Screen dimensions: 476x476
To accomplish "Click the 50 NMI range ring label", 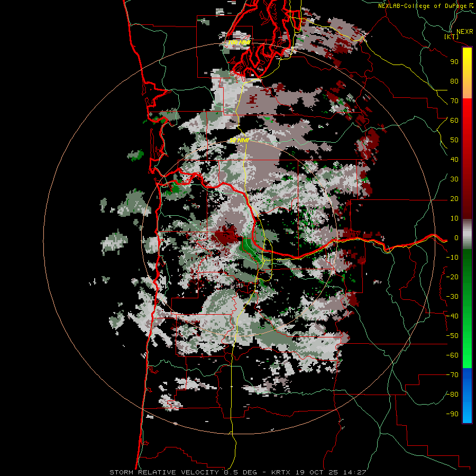I will click(x=239, y=140).
